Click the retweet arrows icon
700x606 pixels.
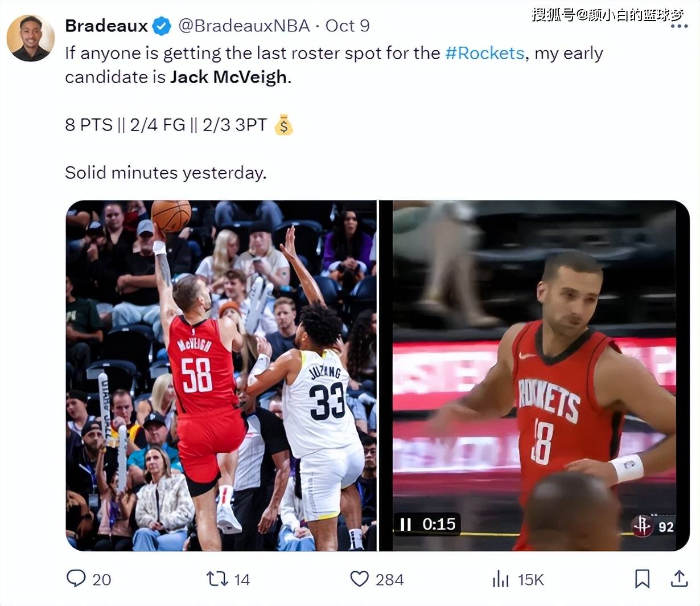217,579
